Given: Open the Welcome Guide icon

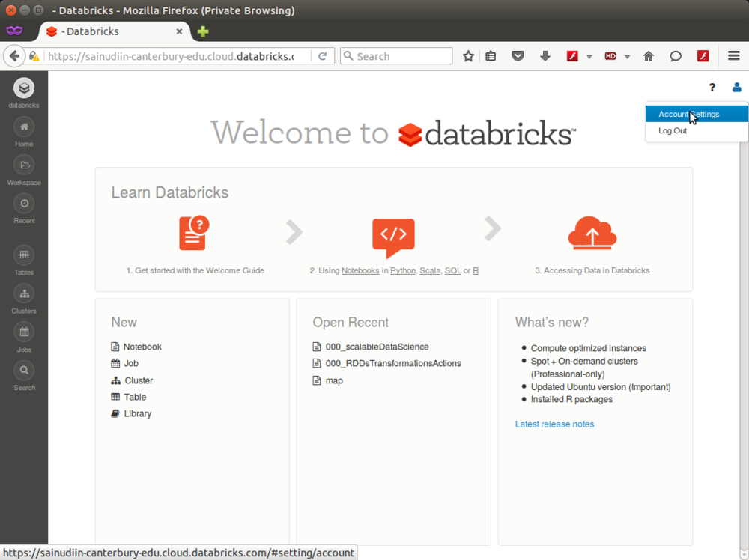Looking at the screenshot, I should (x=194, y=233).
